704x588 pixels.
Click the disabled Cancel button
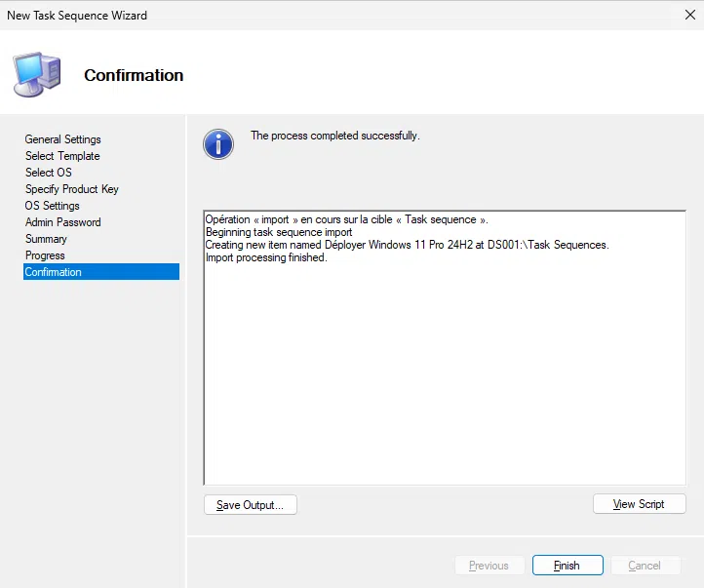(x=645, y=566)
